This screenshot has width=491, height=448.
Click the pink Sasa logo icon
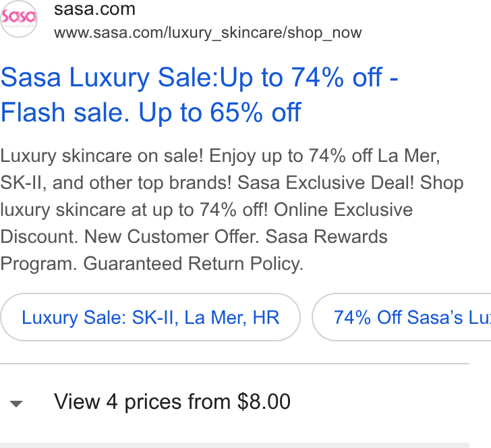(x=19, y=19)
